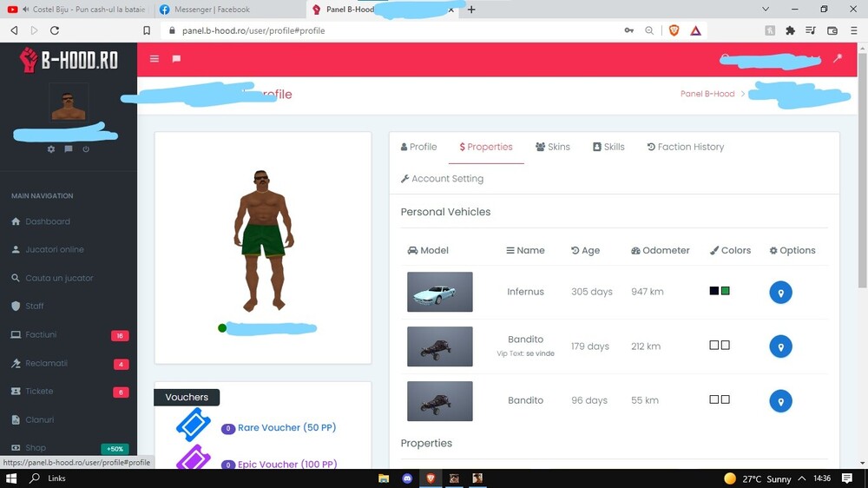This screenshot has height=488, width=868.
Task: Open the zoom magnifier icon in address bar
Action: (649, 30)
